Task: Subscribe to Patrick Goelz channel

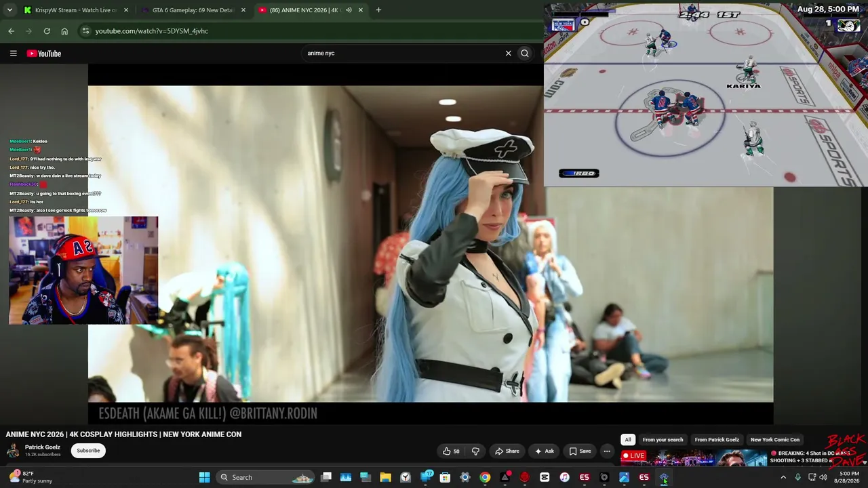Action: [88, 450]
